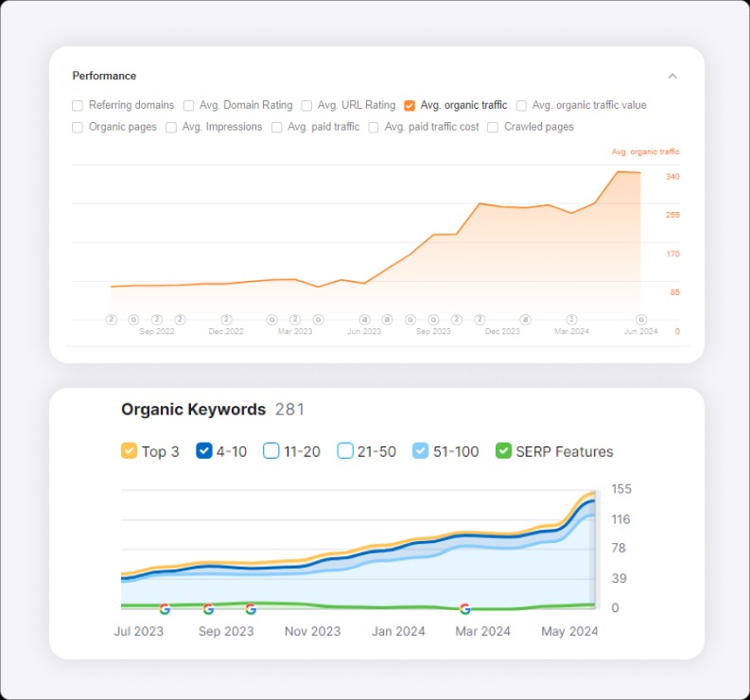
Task: Enable the Referring domains checkbox
Action: (x=78, y=106)
